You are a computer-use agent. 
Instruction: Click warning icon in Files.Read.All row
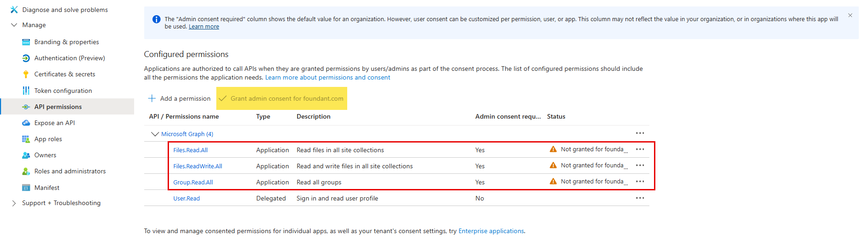553,149
